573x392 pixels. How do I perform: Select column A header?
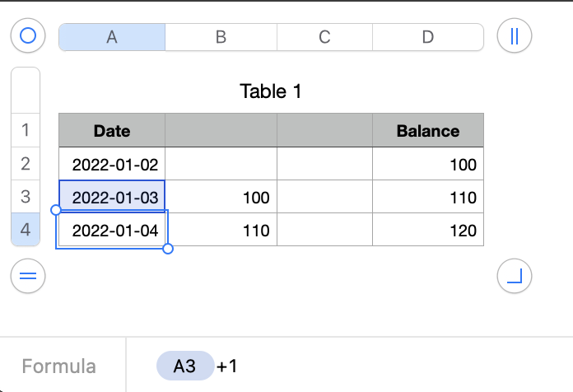pos(112,36)
